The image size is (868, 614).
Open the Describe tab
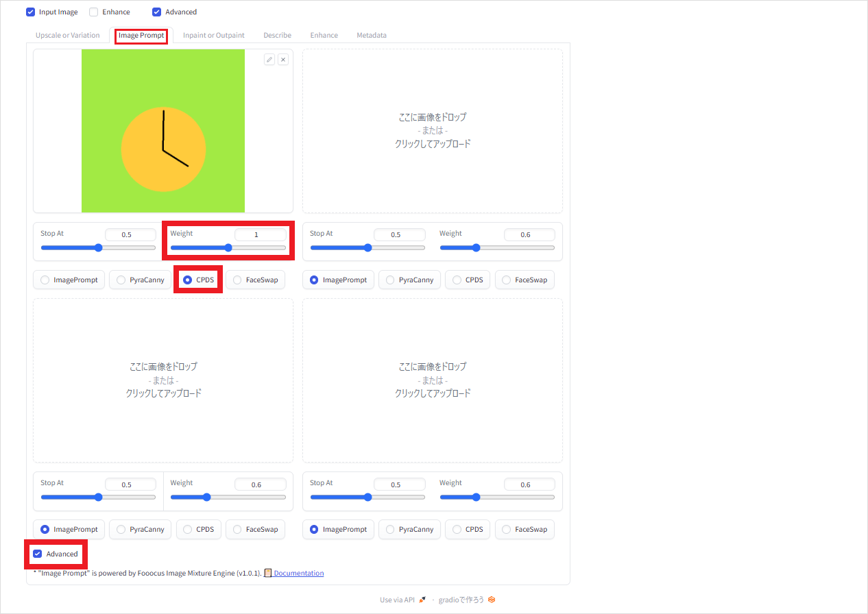[277, 35]
